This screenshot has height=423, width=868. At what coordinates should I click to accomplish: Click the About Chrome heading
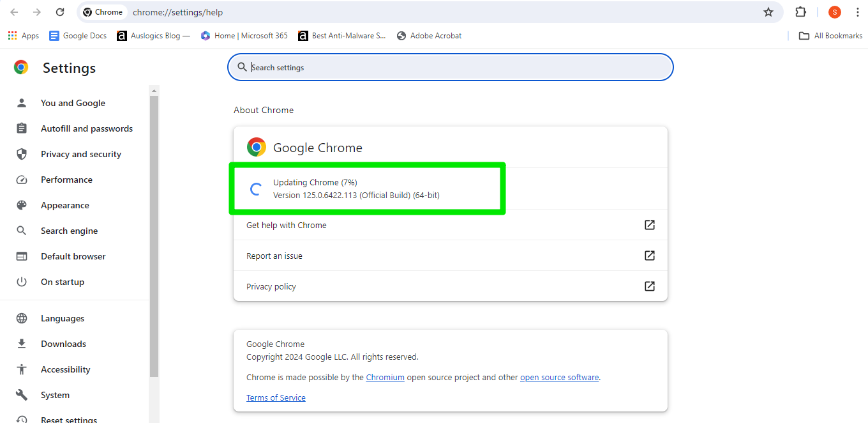coord(264,110)
